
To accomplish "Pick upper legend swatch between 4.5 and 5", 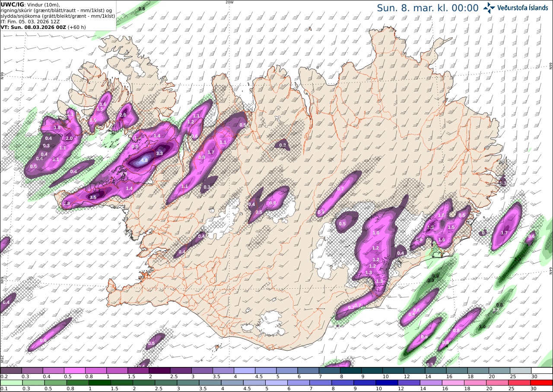I will coord(266,370).
